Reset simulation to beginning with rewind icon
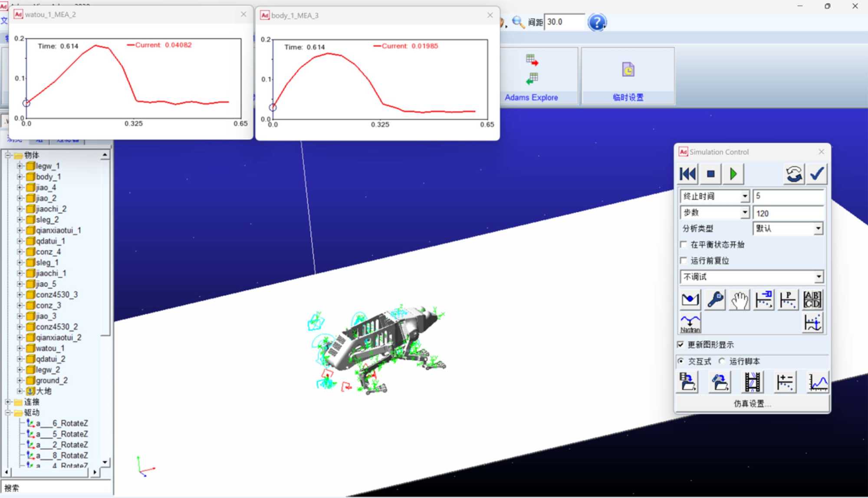Image resolution: width=868 pixels, height=498 pixels. tap(687, 174)
